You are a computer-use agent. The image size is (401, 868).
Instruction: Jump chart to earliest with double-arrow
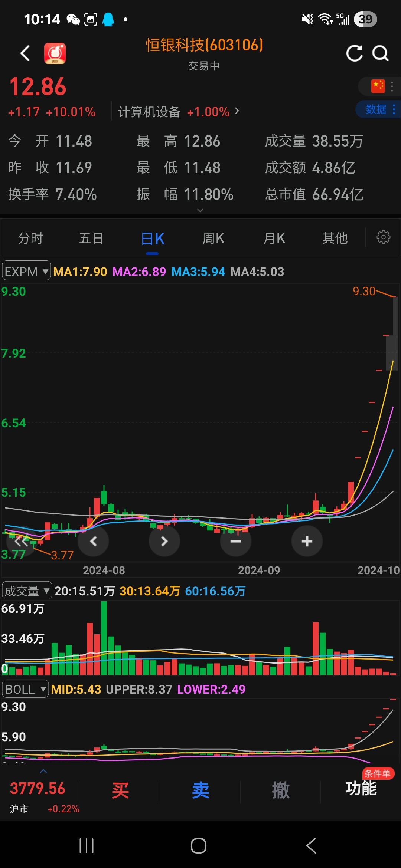click(x=21, y=541)
